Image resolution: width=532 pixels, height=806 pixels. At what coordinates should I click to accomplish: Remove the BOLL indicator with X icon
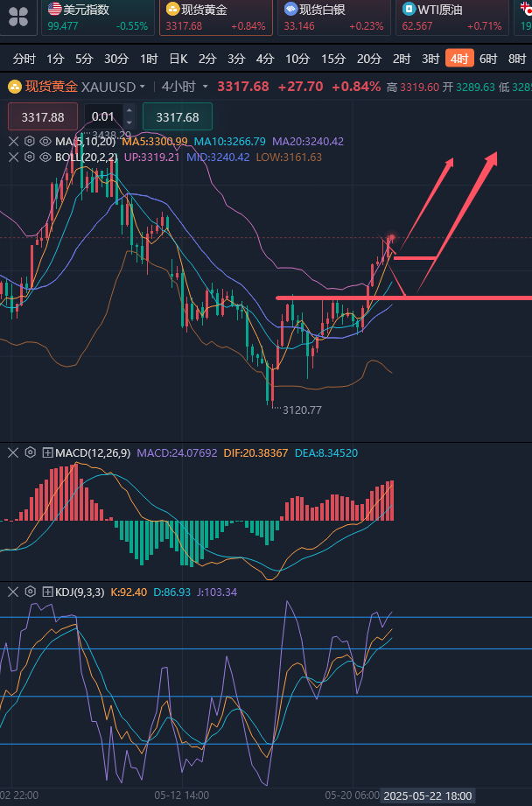point(13,158)
